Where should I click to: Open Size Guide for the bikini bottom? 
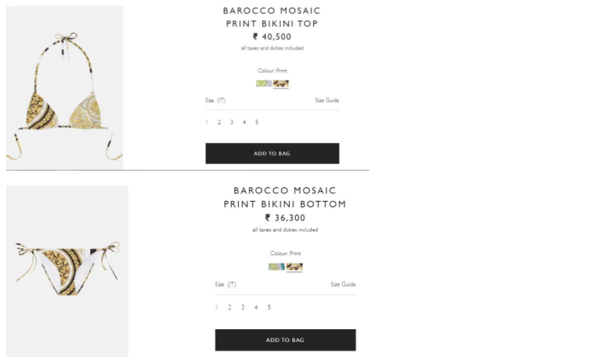(343, 285)
